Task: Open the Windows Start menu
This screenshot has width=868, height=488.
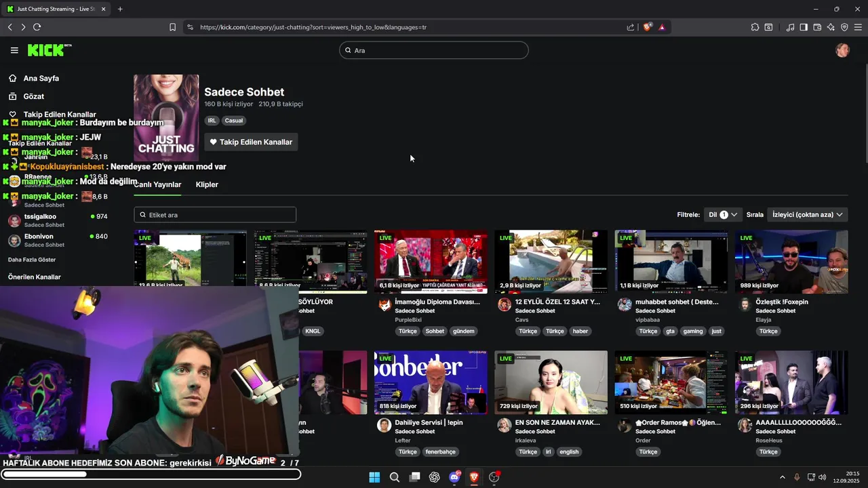Action: (x=374, y=477)
